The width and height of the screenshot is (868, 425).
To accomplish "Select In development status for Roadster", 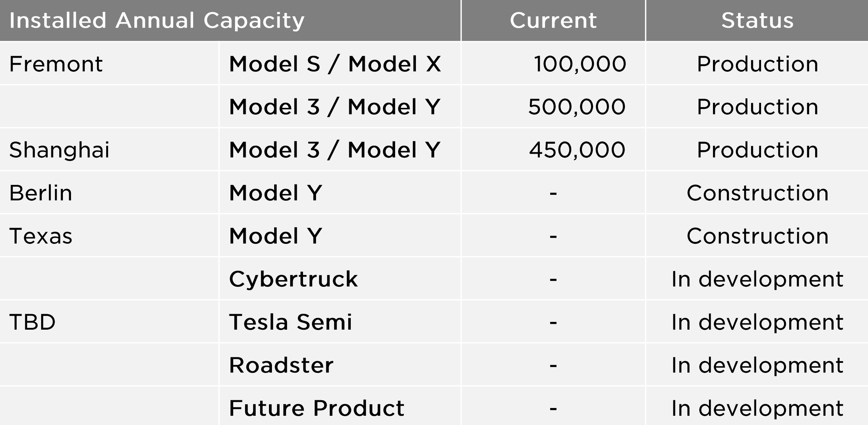I will pyautogui.click(x=757, y=365).
